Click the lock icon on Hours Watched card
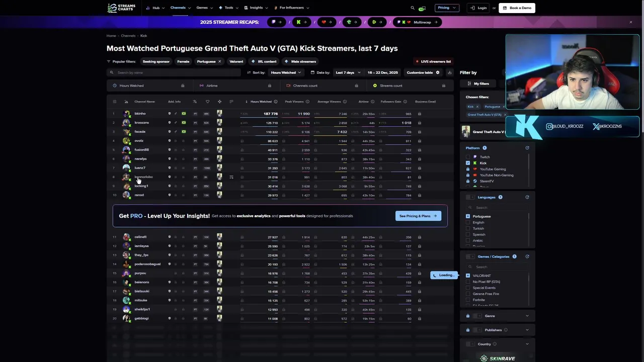Screen dimensions: 644x362 pyautogui.click(x=183, y=85)
